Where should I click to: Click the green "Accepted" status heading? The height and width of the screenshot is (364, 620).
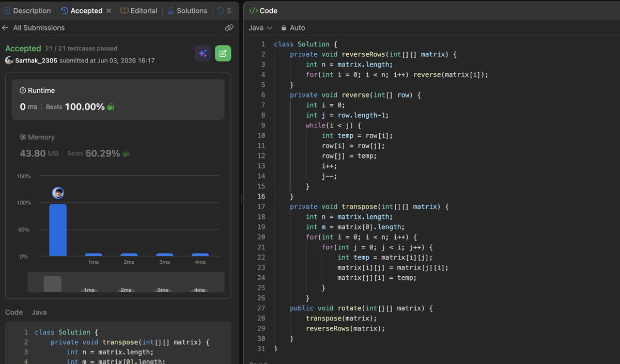(x=23, y=49)
